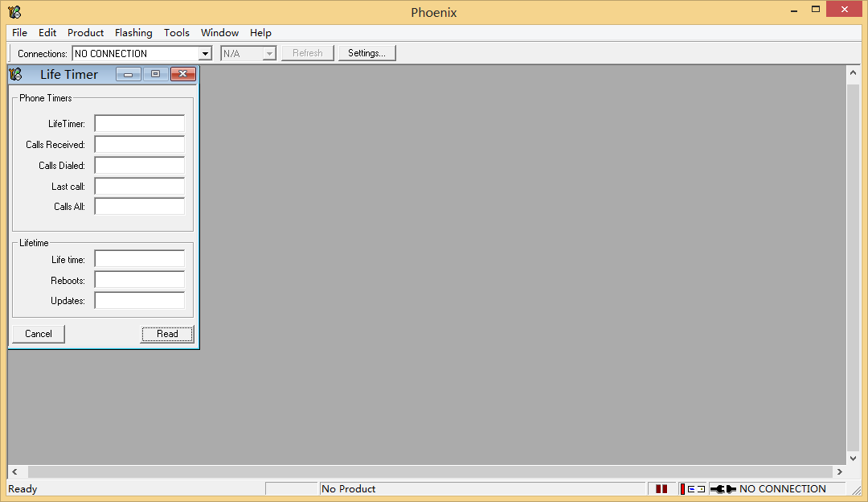Click the window resize grip icon
The height and width of the screenshot is (502, 868).
pyautogui.click(x=857, y=490)
